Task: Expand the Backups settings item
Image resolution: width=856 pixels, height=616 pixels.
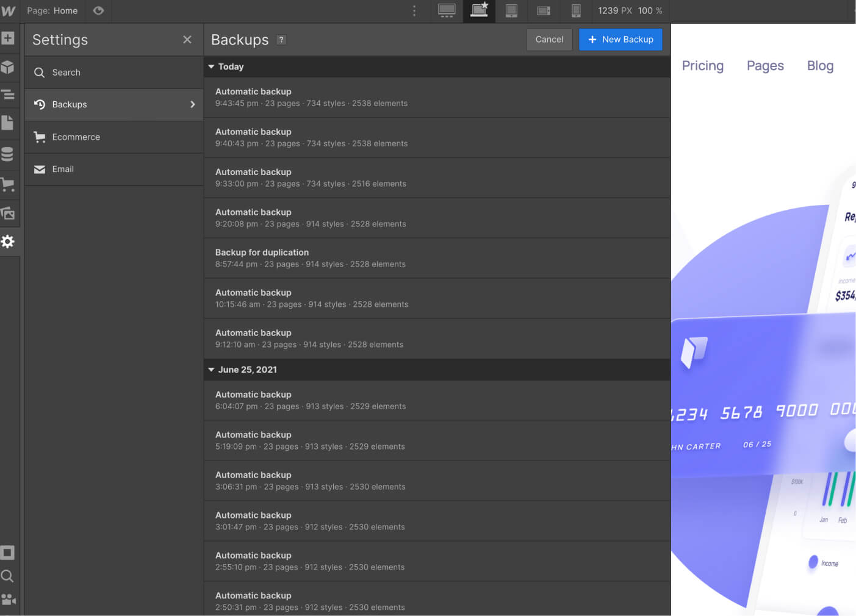Action: tap(113, 104)
